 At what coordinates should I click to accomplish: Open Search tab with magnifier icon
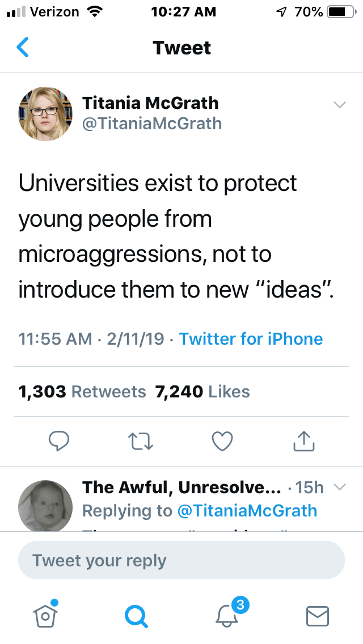click(x=136, y=615)
